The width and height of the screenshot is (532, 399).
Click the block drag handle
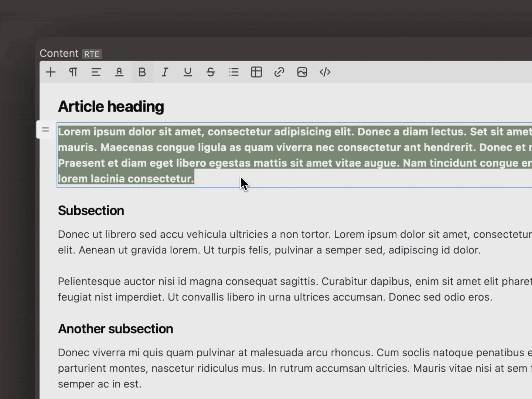[x=45, y=129]
